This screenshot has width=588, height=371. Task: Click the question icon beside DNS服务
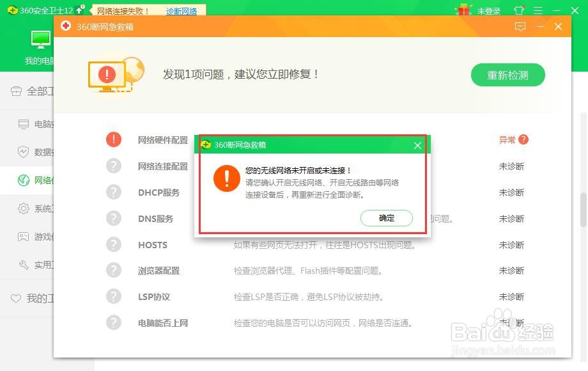pos(114,218)
